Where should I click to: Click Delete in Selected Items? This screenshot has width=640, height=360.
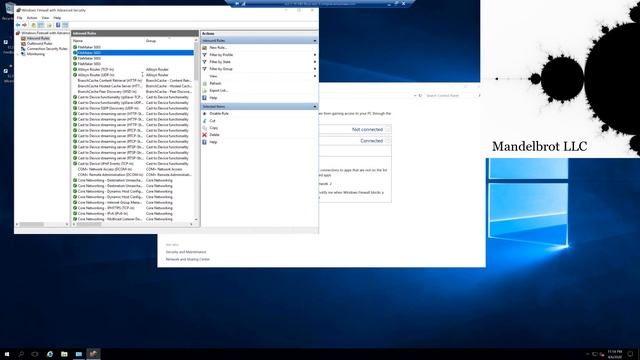214,135
